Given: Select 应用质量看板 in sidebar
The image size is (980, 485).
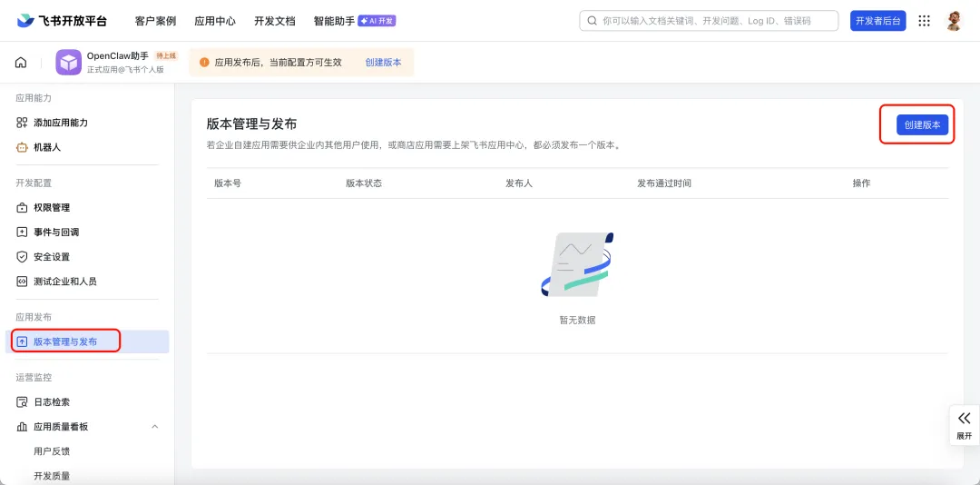Looking at the screenshot, I should tap(61, 427).
